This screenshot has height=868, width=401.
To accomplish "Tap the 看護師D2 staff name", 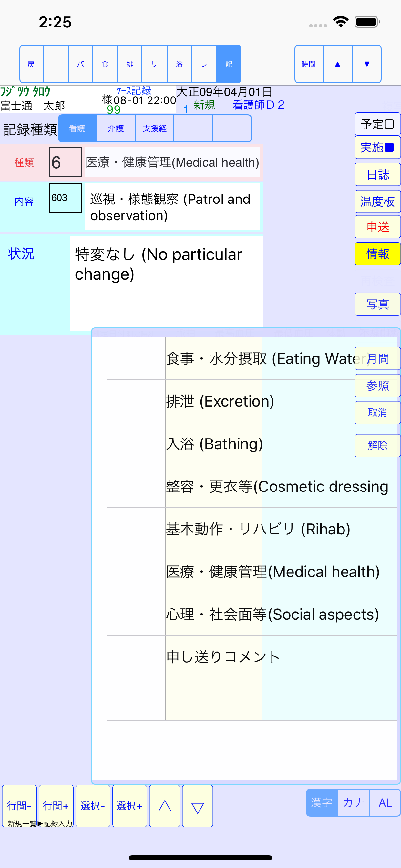I will coord(259,105).
